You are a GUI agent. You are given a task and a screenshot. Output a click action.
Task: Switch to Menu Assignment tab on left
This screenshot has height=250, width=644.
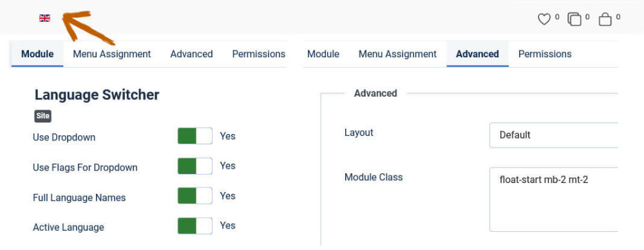point(112,54)
